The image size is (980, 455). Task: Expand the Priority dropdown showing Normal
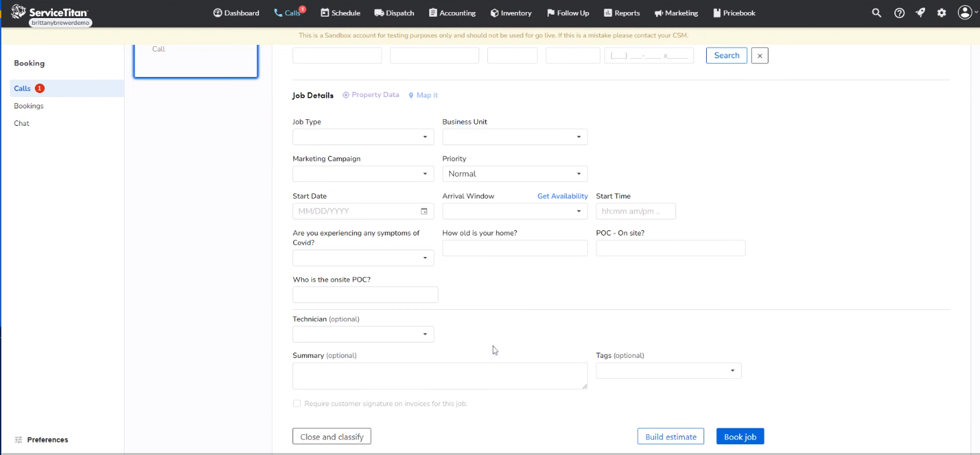514,173
